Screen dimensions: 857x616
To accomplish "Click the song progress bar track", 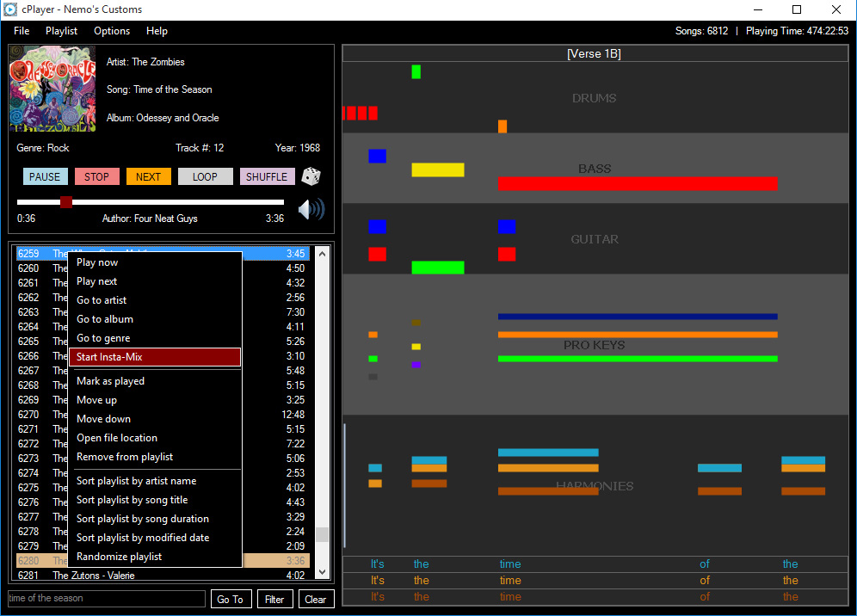I will 151,202.
